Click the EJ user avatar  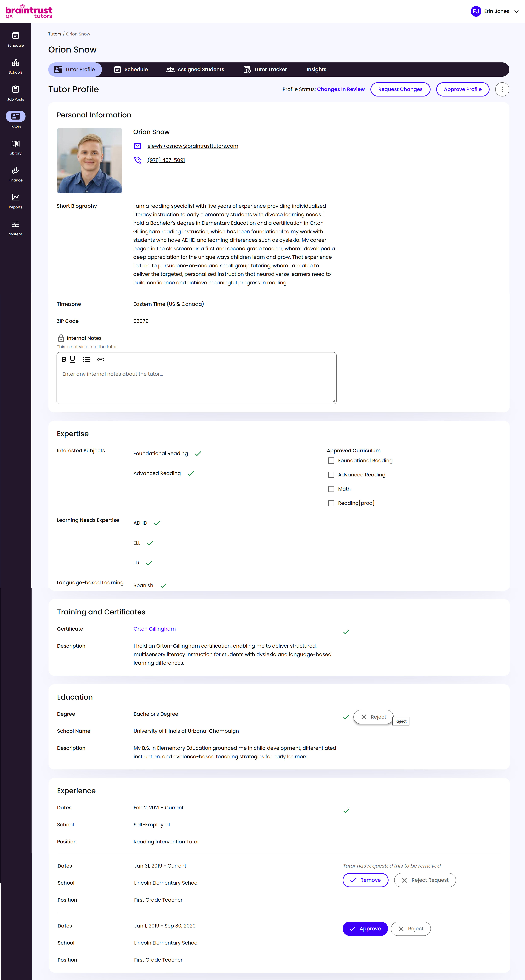click(x=476, y=11)
